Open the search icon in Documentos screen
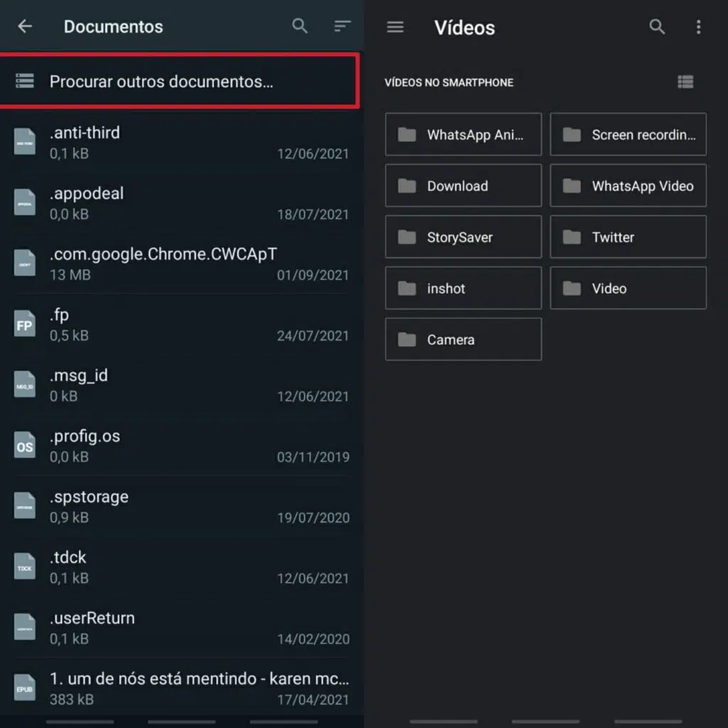The width and height of the screenshot is (728, 728). coord(299,26)
